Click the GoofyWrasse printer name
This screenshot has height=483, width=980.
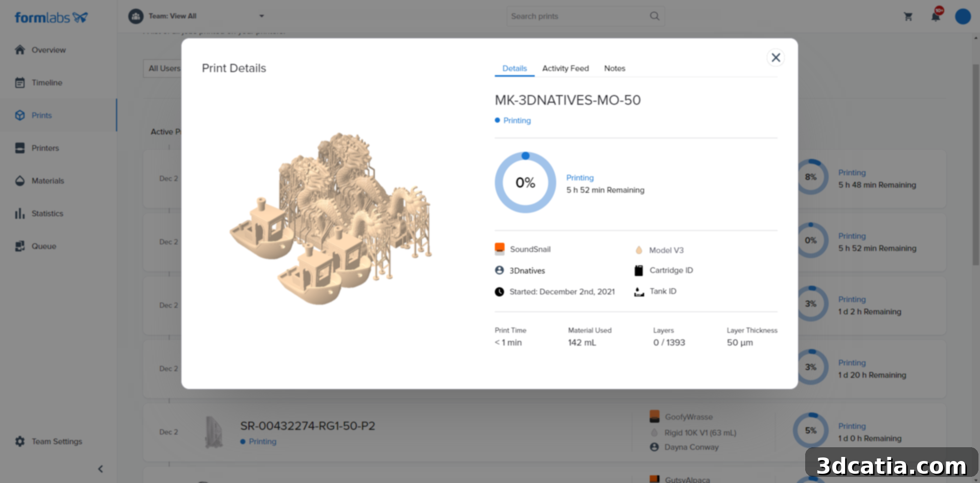click(x=689, y=417)
